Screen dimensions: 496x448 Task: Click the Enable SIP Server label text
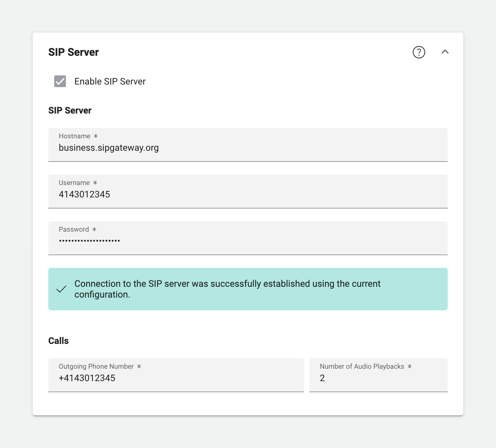[110, 81]
